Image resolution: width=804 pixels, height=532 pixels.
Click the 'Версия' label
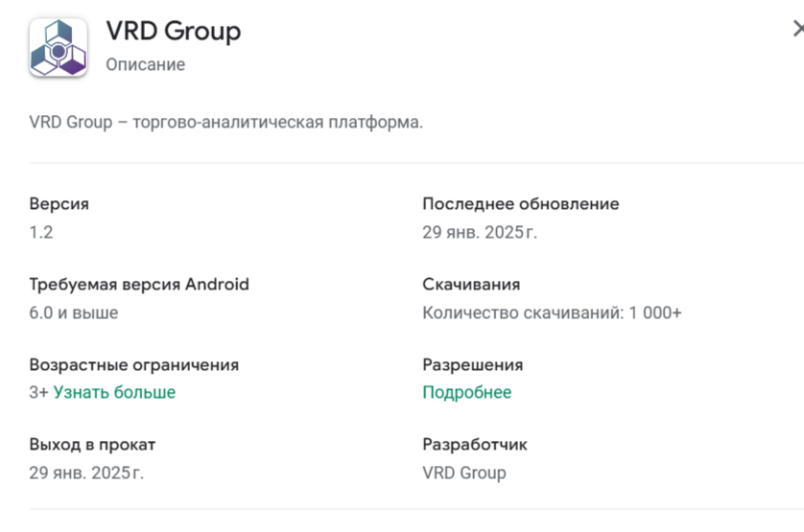click(x=59, y=204)
